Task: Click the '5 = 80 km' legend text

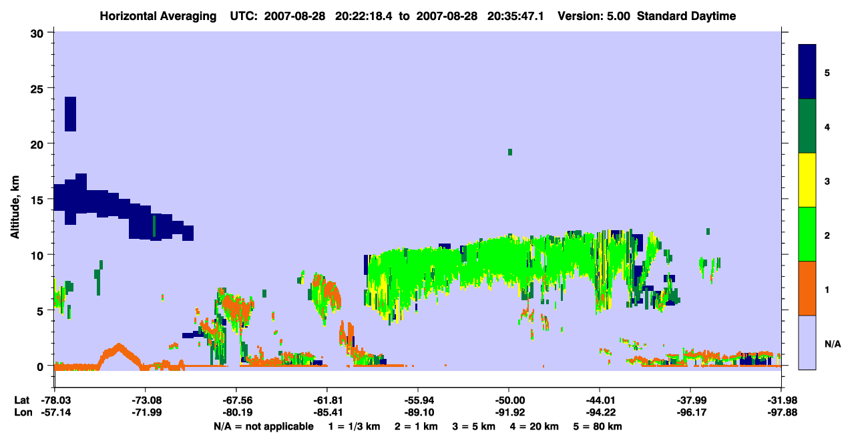Action: pyautogui.click(x=599, y=426)
